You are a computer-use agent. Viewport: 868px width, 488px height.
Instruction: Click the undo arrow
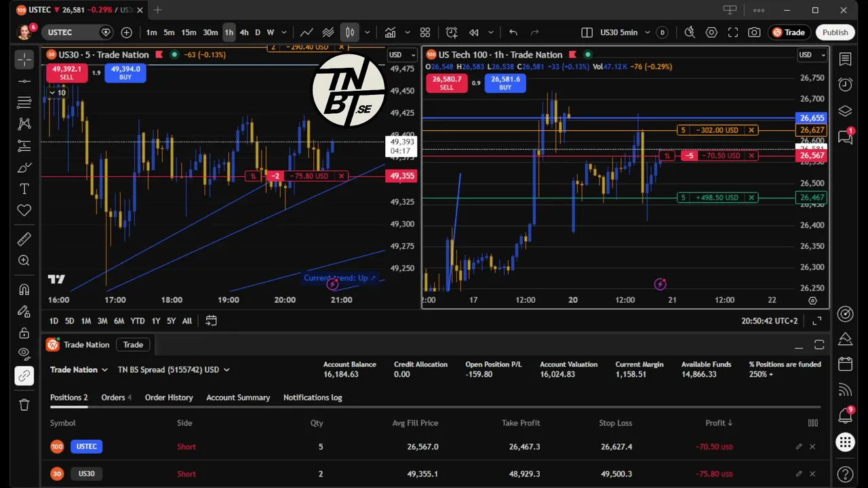(513, 33)
